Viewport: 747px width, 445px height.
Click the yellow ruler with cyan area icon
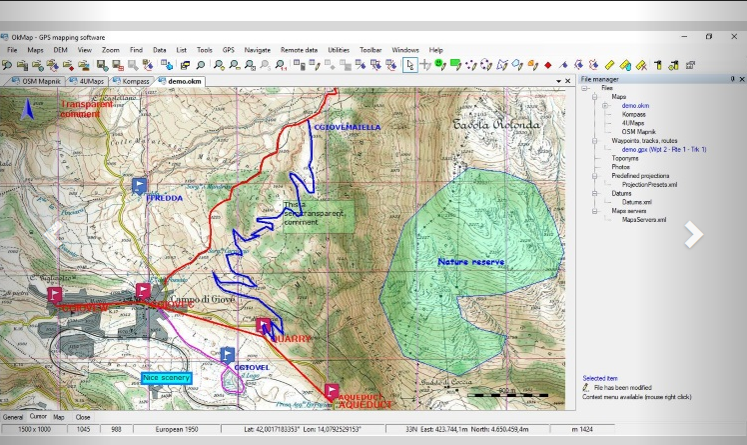(x=625, y=65)
